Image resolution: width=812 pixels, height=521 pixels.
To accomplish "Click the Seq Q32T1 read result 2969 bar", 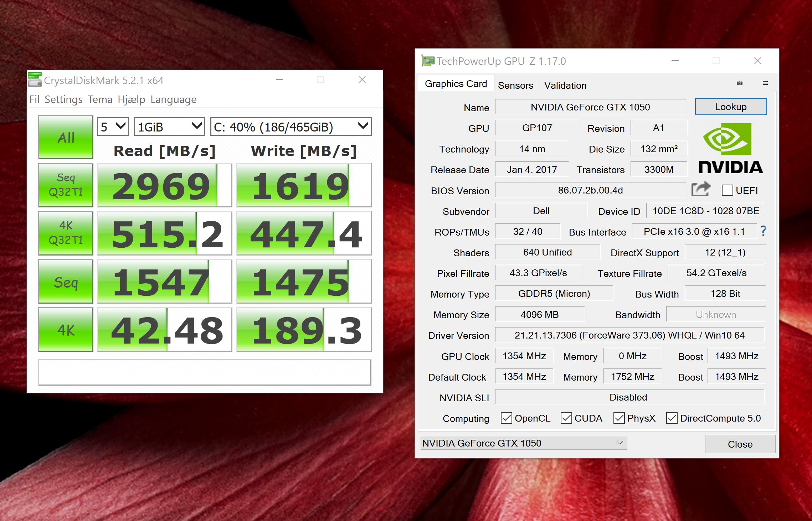I will point(164,185).
